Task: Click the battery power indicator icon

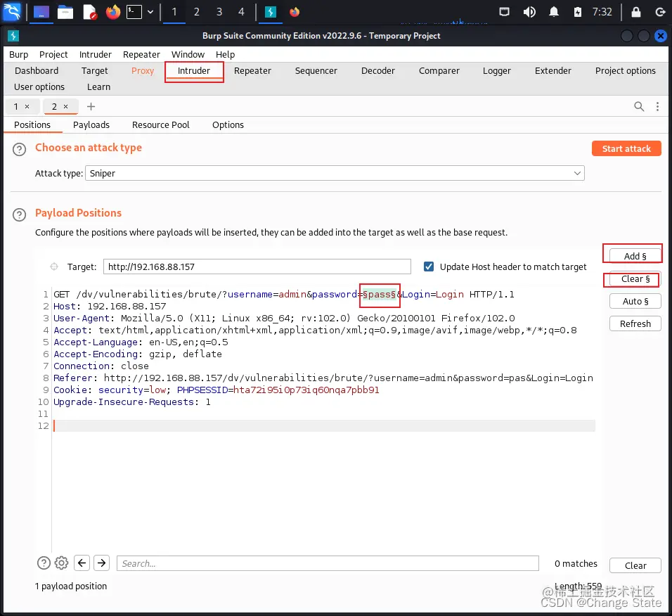Action: (x=577, y=12)
